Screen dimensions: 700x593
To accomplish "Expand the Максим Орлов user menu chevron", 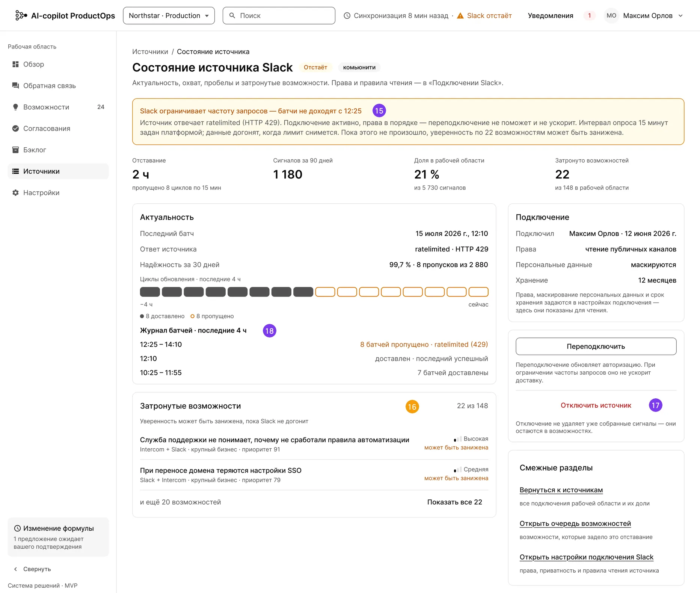I will pyautogui.click(x=680, y=15).
